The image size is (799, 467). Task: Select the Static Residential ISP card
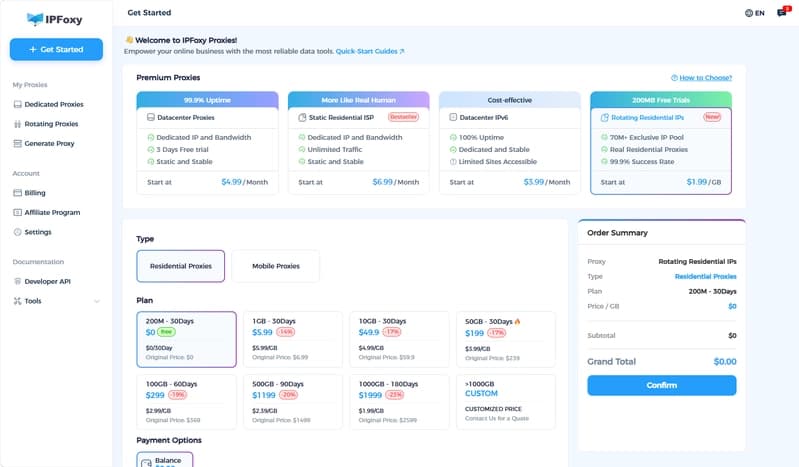click(x=359, y=143)
